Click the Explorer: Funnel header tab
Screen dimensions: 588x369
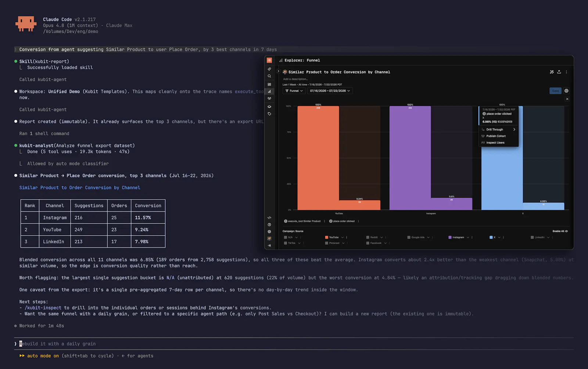coord(300,60)
